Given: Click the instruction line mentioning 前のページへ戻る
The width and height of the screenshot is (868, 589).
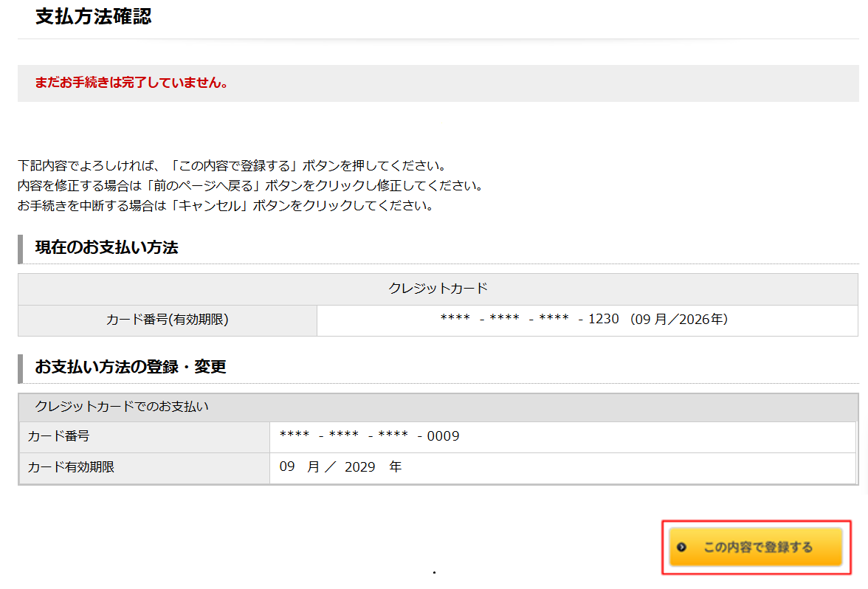Looking at the screenshot, I should (250, 185).
